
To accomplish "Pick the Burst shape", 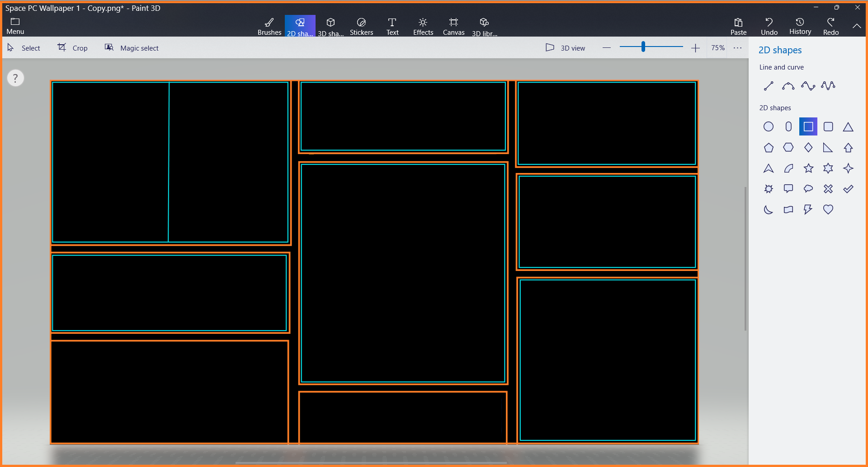I will pyautogui.click(x=769, y=189).
